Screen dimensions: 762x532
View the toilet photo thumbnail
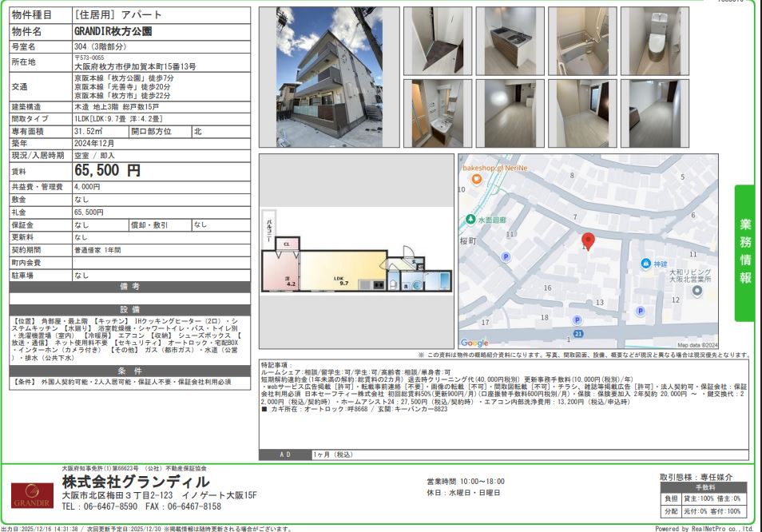(654, 41)
